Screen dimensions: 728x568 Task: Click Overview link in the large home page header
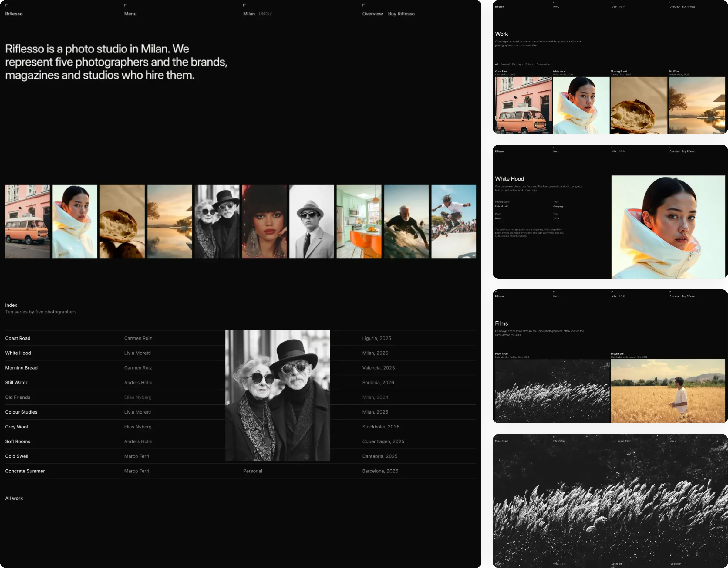point(372,14)
